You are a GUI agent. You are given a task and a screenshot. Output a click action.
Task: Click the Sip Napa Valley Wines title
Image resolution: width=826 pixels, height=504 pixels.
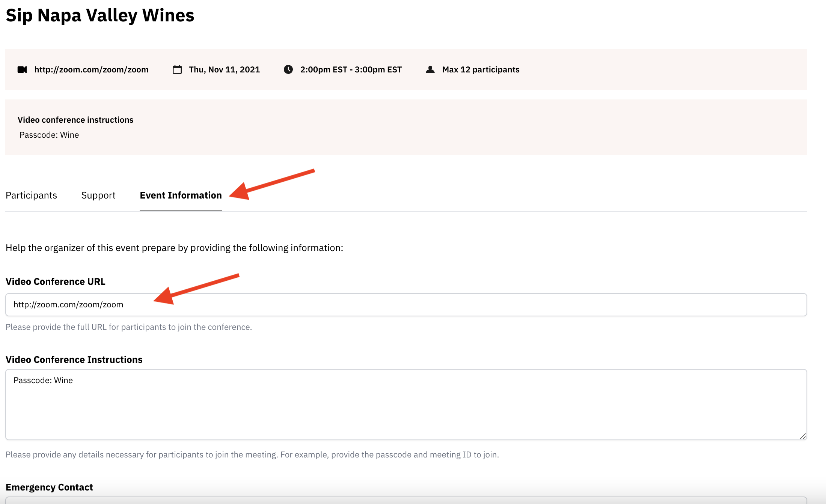[x=100, y=16]
